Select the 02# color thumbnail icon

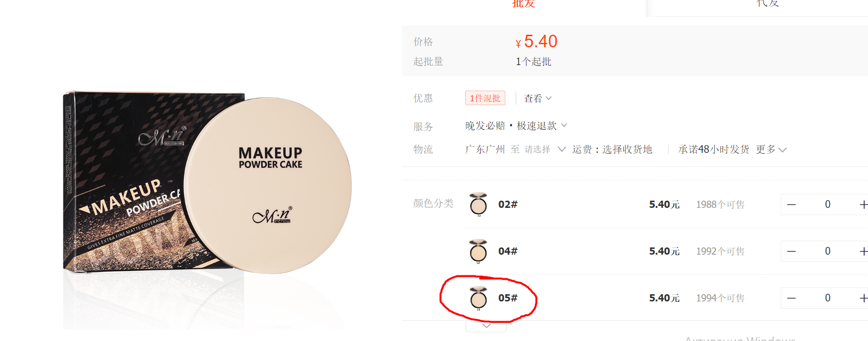[x=478, y=205]
